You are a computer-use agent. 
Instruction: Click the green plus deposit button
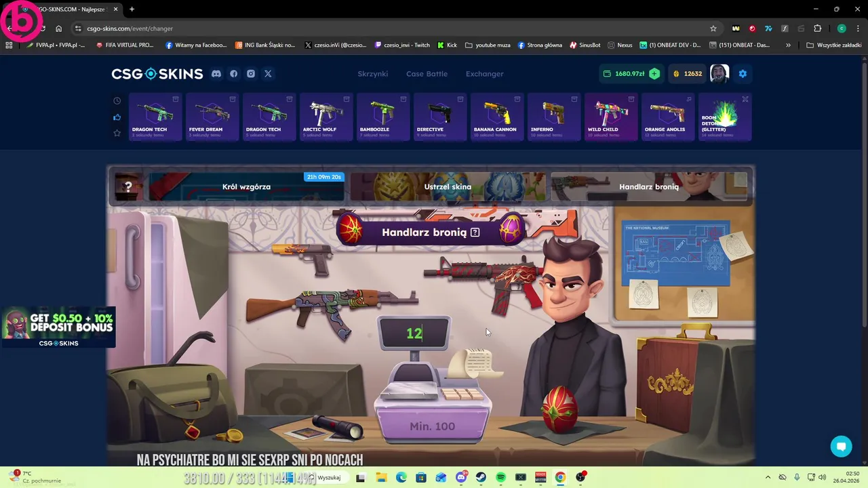654,74
